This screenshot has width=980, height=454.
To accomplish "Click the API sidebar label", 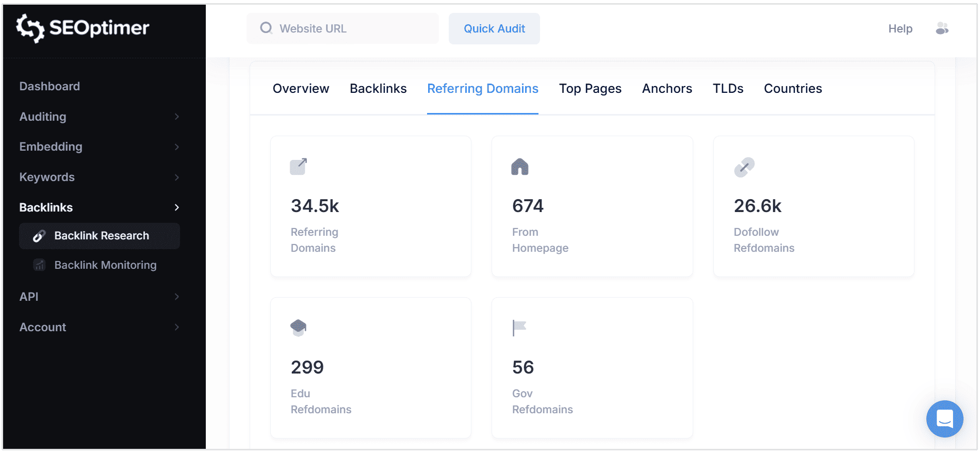I will tap(29, 297).
